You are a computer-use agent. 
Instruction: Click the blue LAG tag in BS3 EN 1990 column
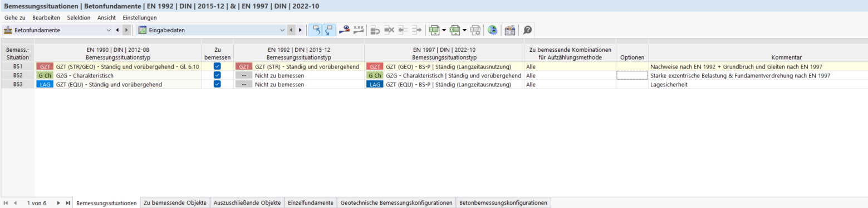point(45,84)
